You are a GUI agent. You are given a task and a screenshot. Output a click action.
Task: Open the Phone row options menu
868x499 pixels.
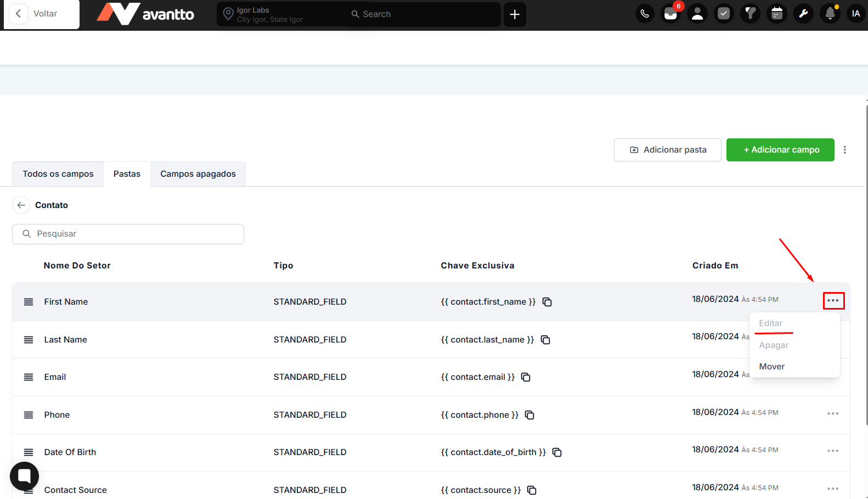pos(833,413)
